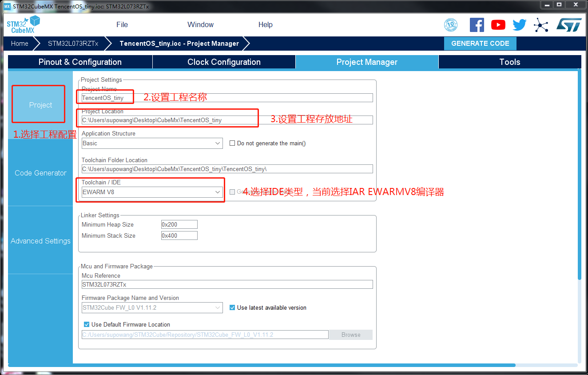Open the Twitter bird icon

[x=519, y=25]
